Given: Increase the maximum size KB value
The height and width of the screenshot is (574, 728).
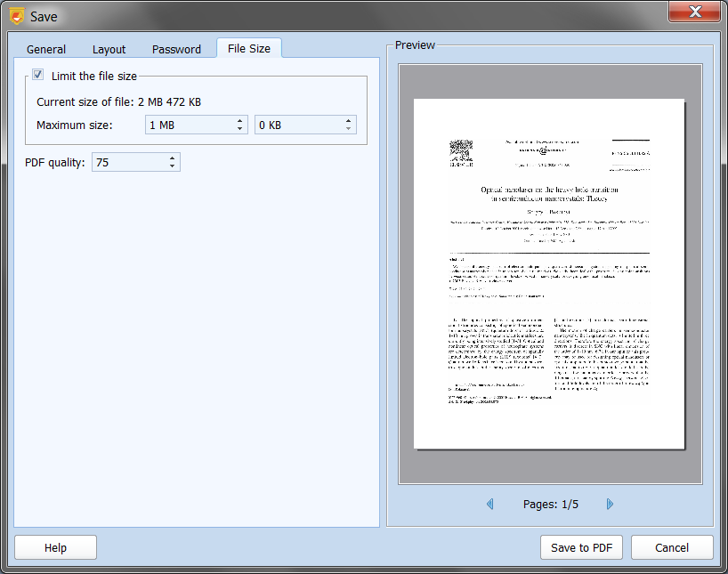Looking at the screenshot, I should [x=349, y=121].
